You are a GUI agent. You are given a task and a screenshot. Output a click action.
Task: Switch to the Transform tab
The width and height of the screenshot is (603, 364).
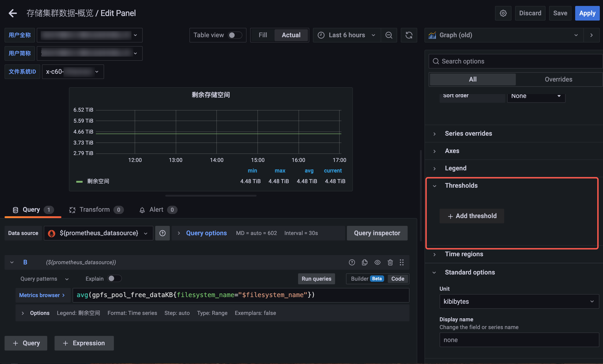pos(95,210)
